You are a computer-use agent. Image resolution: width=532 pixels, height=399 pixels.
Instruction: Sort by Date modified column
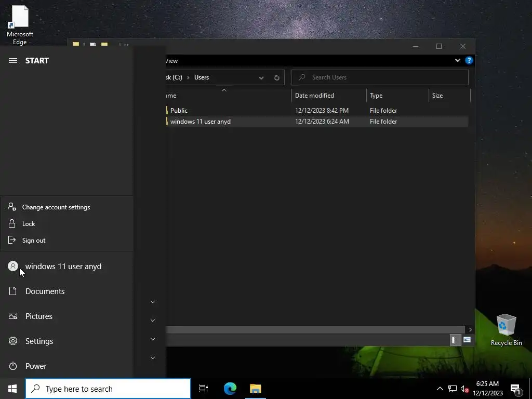tap(329, 96)
